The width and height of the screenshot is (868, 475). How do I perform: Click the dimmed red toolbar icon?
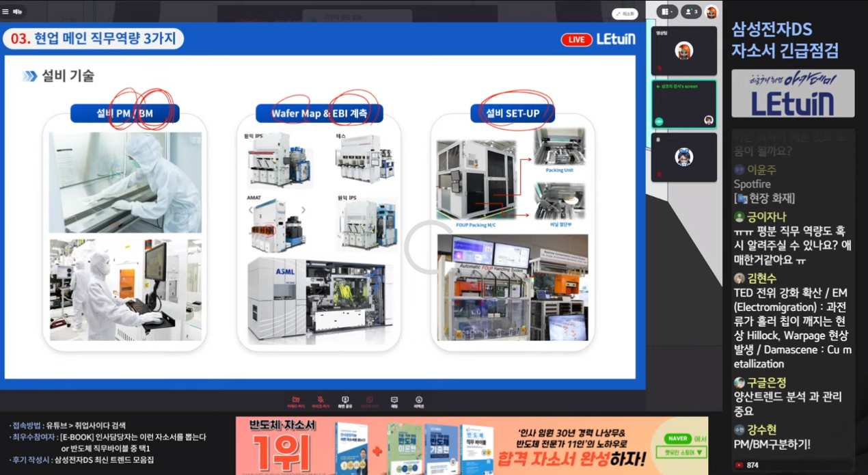[369, 401]
